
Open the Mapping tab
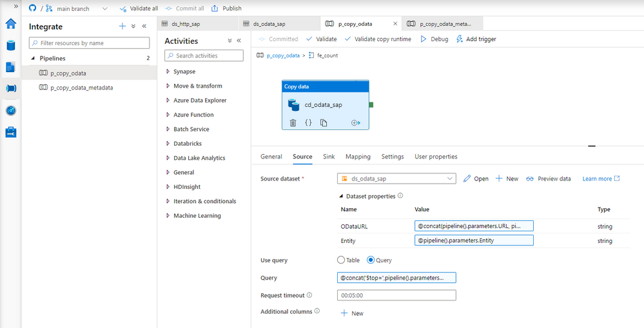point(358,157)
